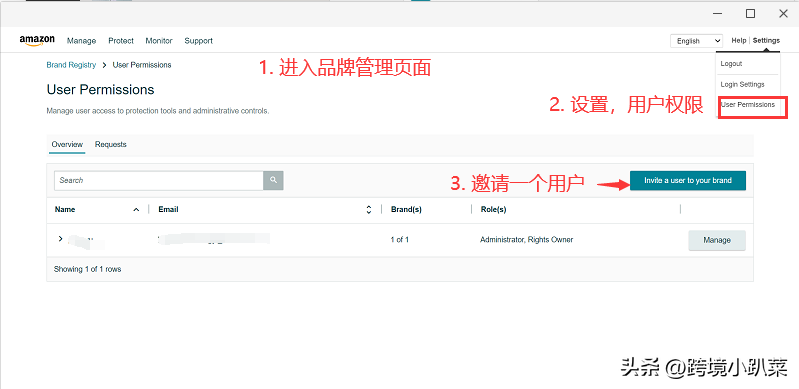Expand the user row chevron

pyautogui.click(x=61, y=239)
